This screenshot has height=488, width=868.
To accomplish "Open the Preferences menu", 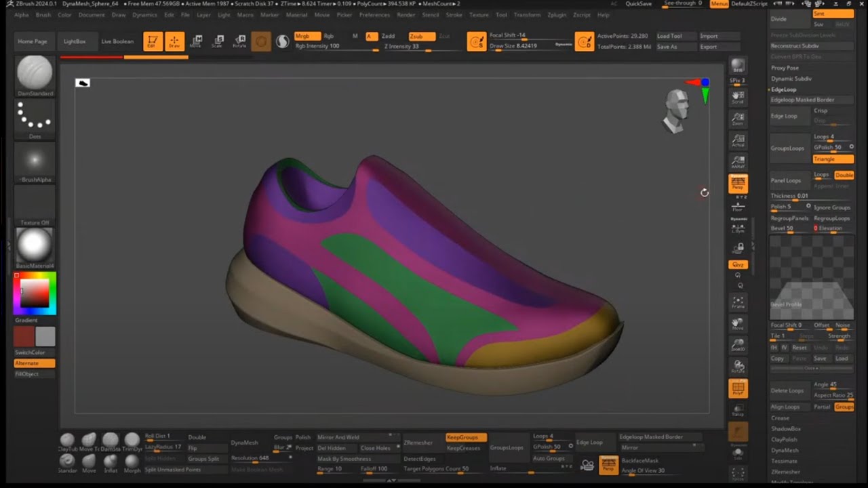I will [x=374, y=14].
